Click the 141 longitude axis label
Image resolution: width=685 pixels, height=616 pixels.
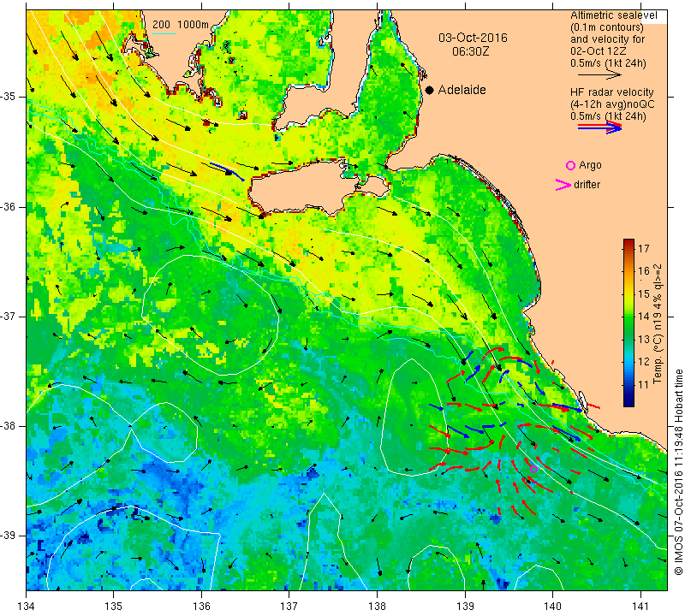coord(640,607)
